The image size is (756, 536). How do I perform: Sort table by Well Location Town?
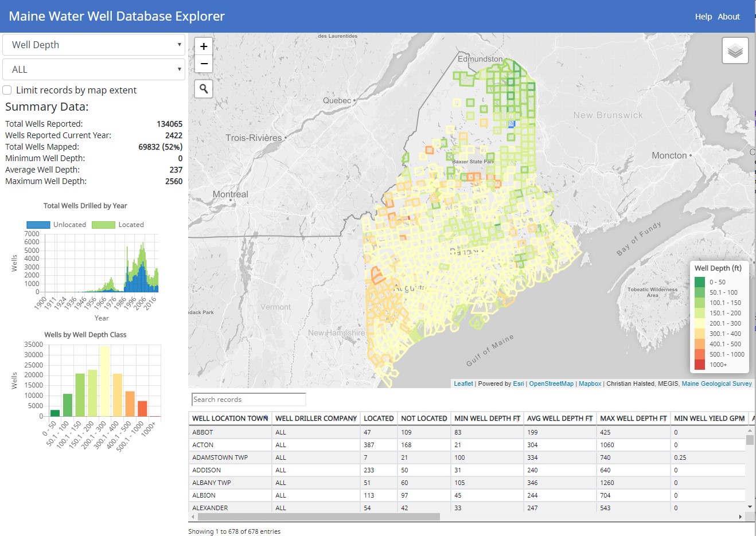pyautogui.click(x=230, y=418)
